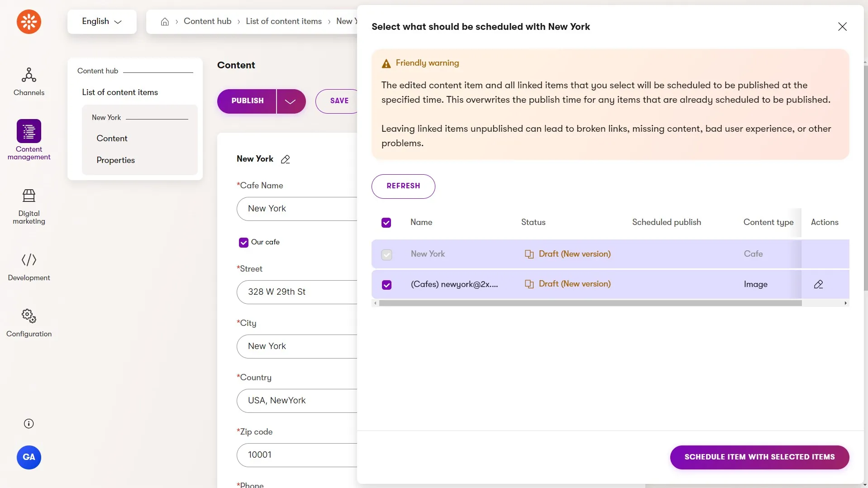
Task: Open Digital marketing section
Action: (29, 207)
